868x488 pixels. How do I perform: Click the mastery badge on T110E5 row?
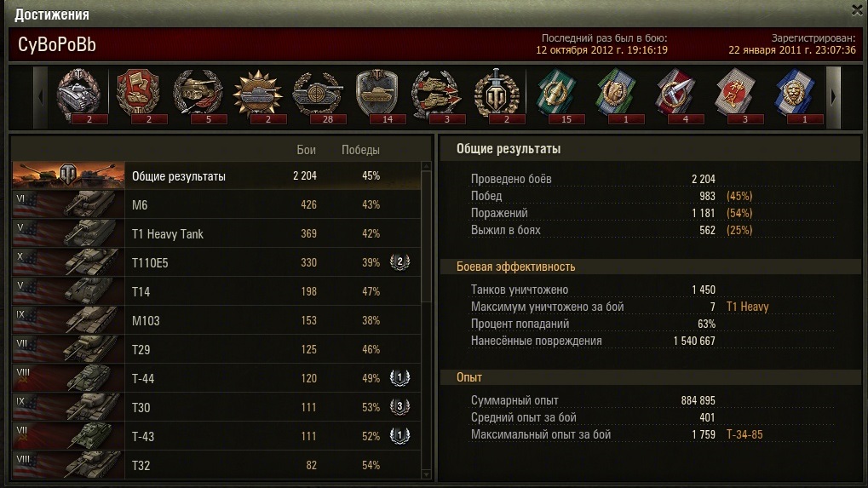(x=400, y=261)
